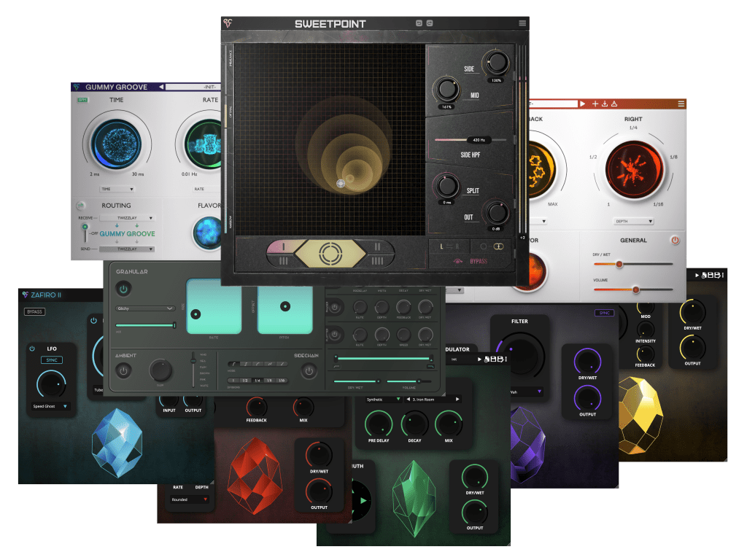This screenshot has width=747, height=560.
Task: Select the 1/16 division tab
Action: point(282,381)
